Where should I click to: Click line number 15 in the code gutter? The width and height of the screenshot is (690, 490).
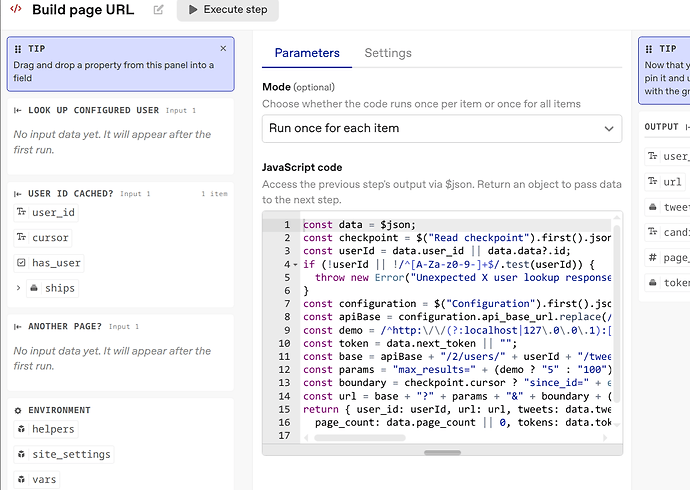(284, 410)
